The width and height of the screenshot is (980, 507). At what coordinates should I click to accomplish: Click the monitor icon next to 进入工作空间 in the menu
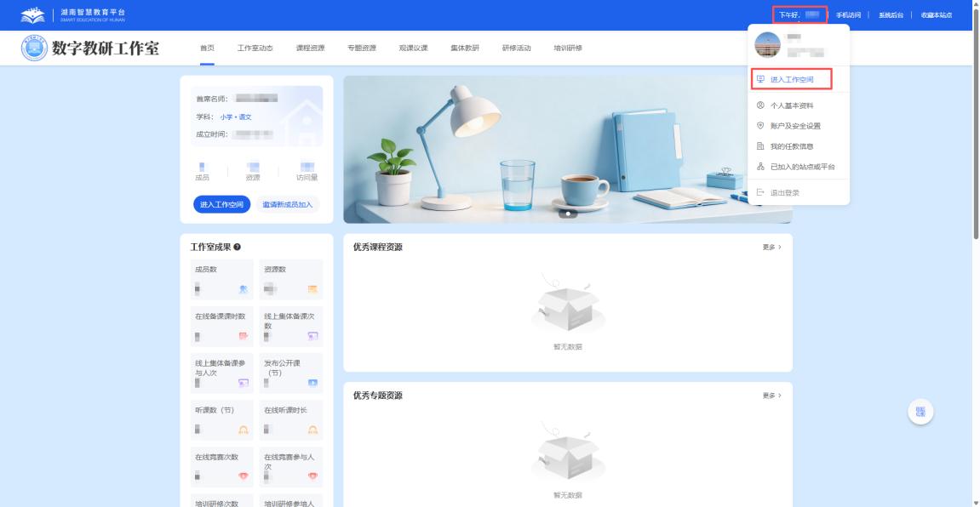[760, 79]
